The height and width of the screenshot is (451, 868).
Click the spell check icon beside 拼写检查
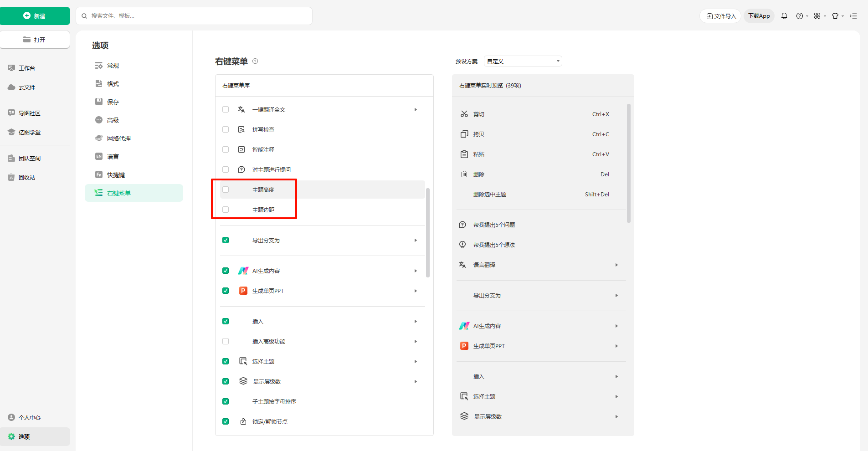click(241, 129)
